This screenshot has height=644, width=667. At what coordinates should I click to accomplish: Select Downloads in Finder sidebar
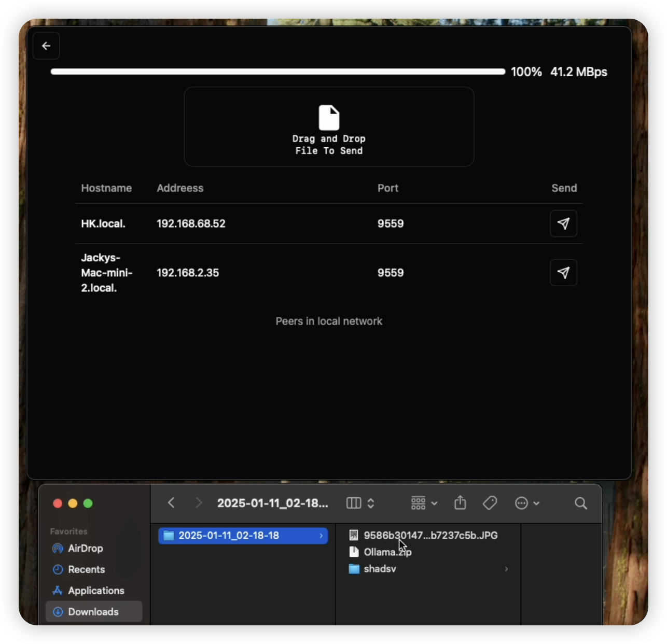click(93, 612)
